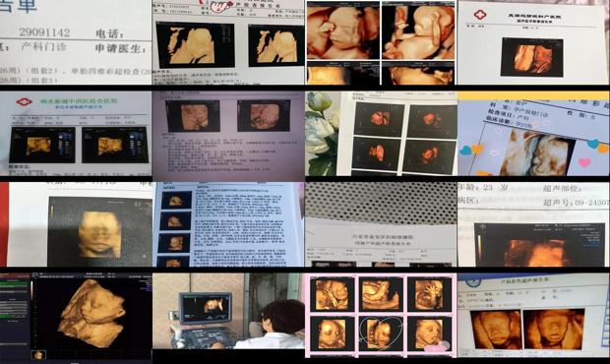Open report showing number 29091142
The height and width of the screenshot is (364, 610).
pyautogui.click(x=76, y=42)
